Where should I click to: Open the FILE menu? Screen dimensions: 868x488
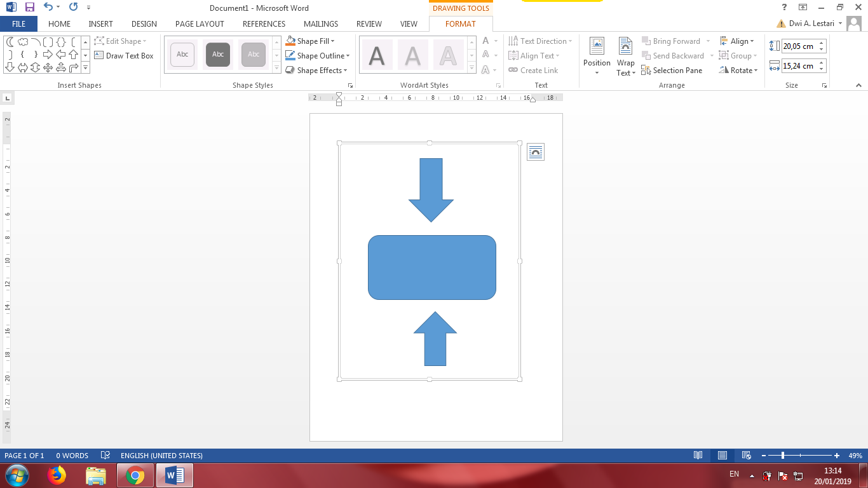[x=19, y=24]
